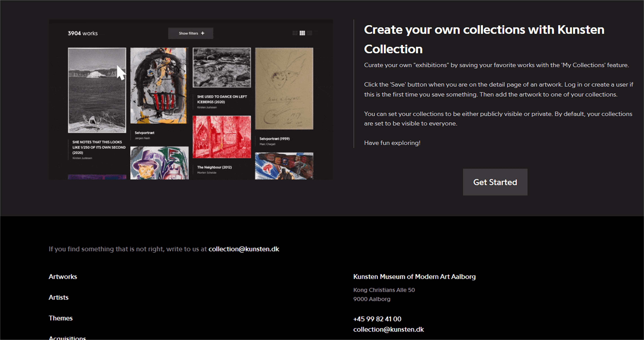The width and height of the screenshot is (644, 340).
Task: Open the Themes footer link
Action: (60, 318)
